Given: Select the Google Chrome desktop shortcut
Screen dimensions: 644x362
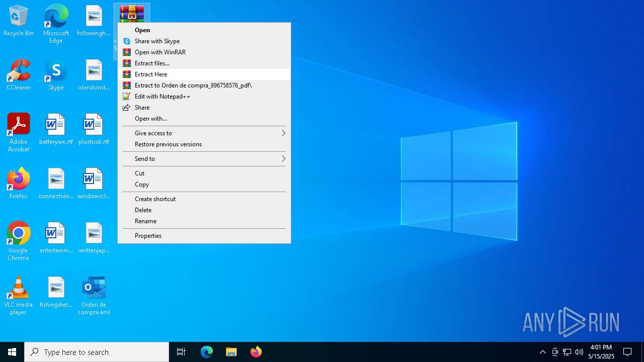Looking at the screenshot, I should pos(19,241).
